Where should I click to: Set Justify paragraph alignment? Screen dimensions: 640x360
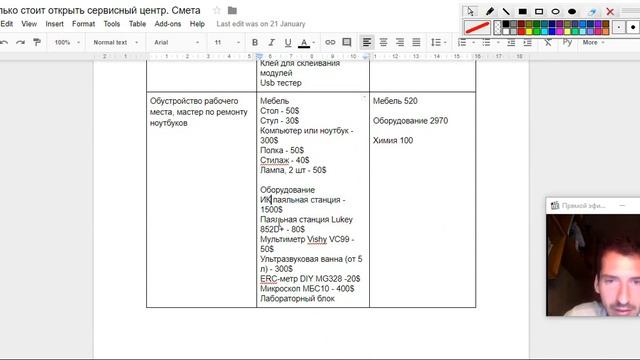click(x=416, y=42)
